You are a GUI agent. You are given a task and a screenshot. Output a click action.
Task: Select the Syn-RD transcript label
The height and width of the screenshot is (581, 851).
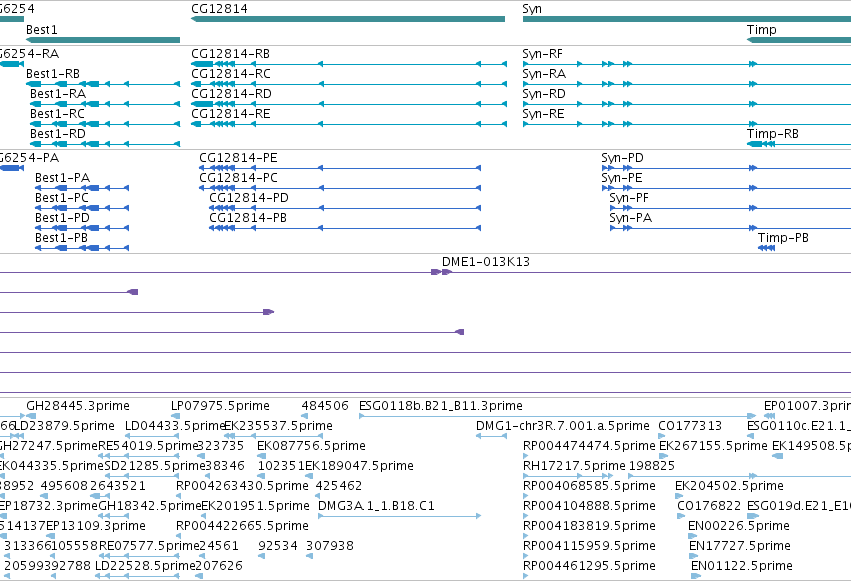tap(544, 94)
